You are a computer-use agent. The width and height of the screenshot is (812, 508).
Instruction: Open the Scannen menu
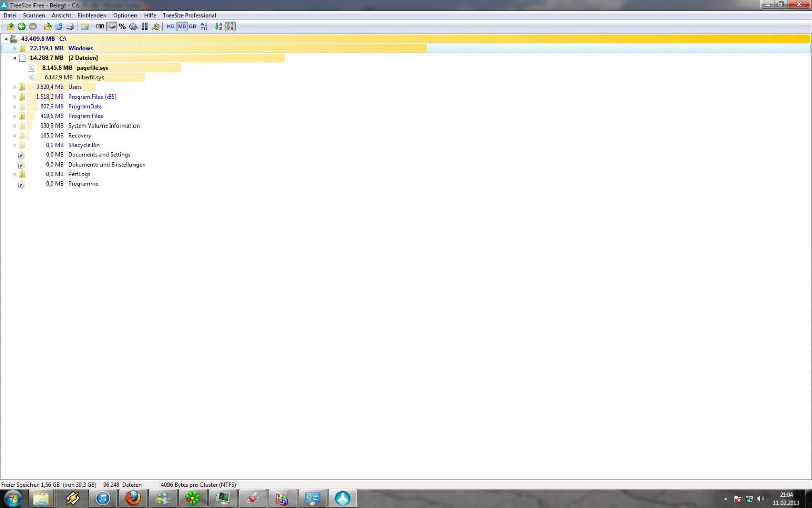[34, 15]
